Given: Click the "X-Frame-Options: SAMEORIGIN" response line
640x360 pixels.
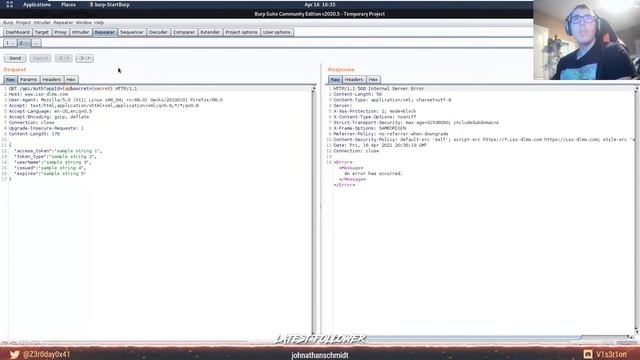Looking at the screenshot, I should pos(369,128).
